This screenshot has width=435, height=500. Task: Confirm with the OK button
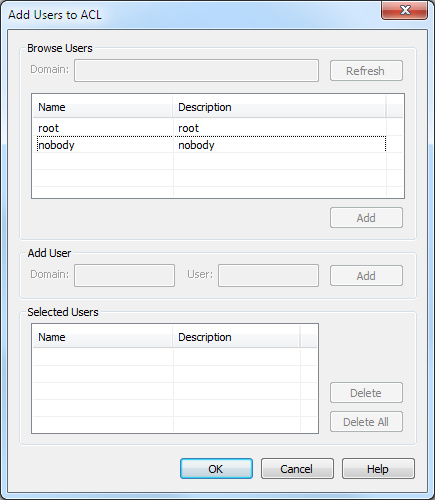point(216,469)
